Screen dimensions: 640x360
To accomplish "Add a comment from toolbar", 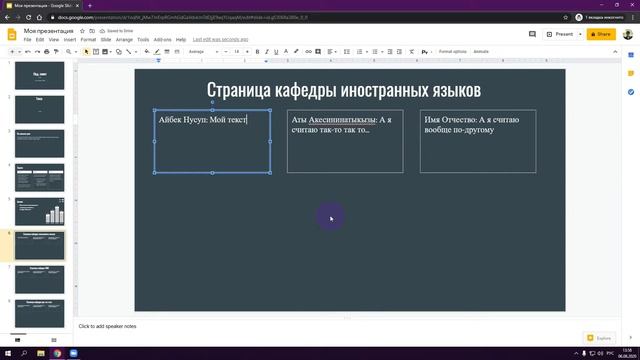I will point(318,52).
